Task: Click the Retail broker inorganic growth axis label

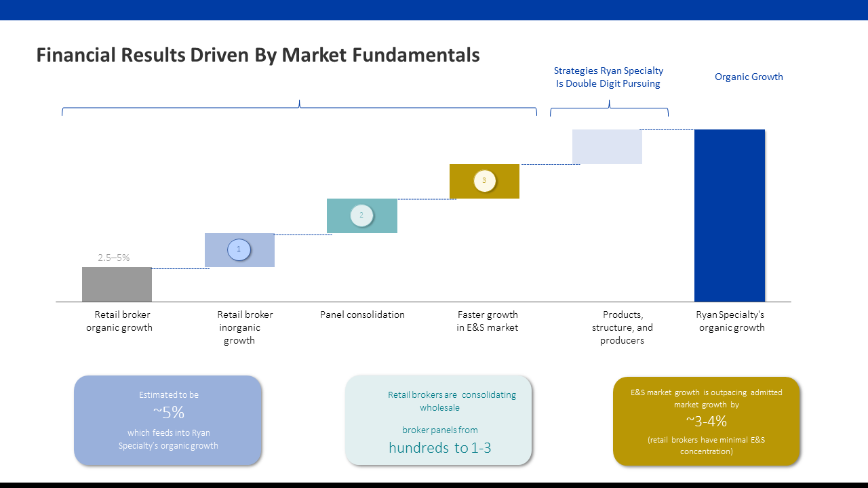Action: pyautogui.click(x=244, y=327)
